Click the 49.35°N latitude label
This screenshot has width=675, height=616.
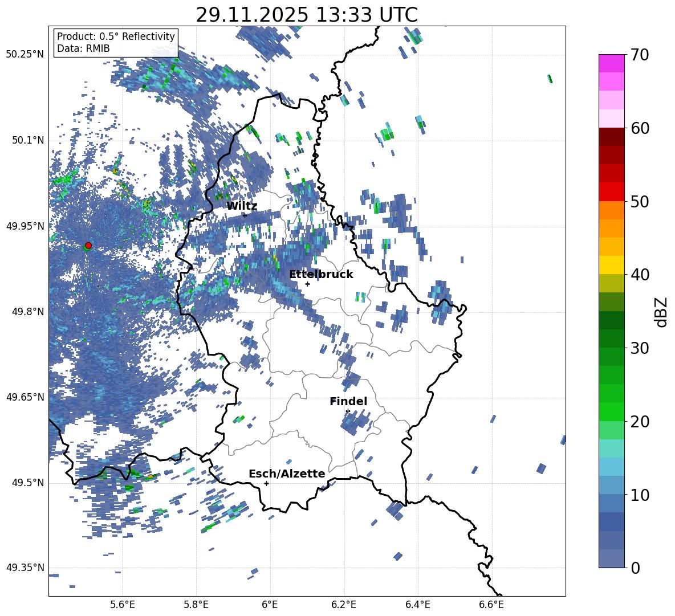(x=25, y=568)
